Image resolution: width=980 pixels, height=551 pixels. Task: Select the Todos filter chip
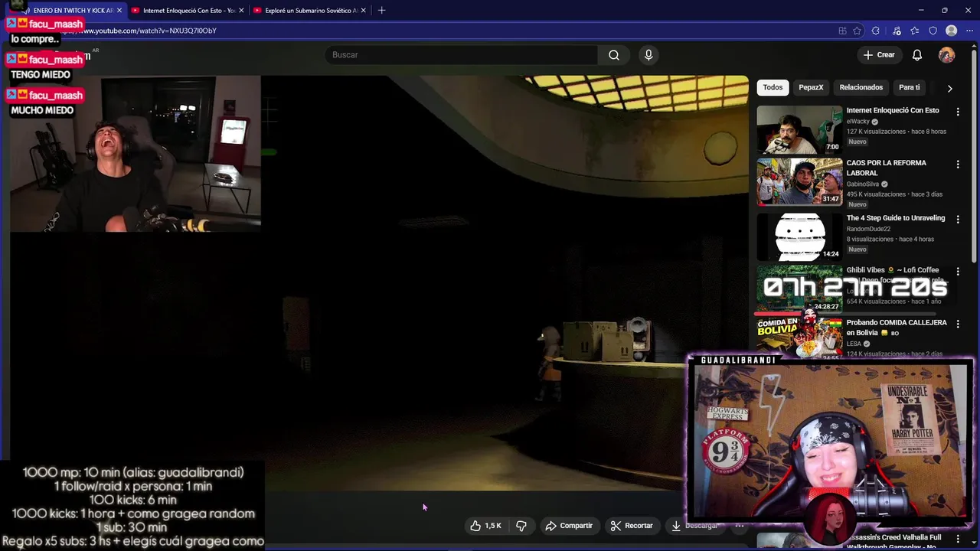773,87
